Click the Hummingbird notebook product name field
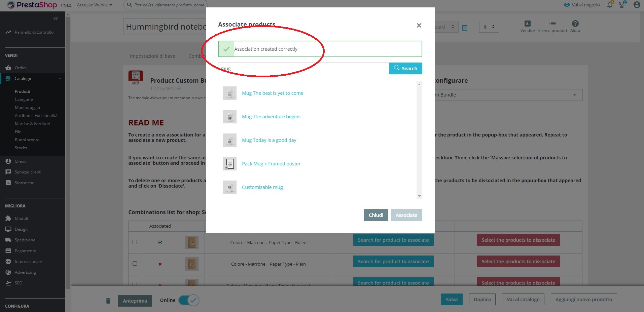644x312 pixels. (x=165, y=27)
